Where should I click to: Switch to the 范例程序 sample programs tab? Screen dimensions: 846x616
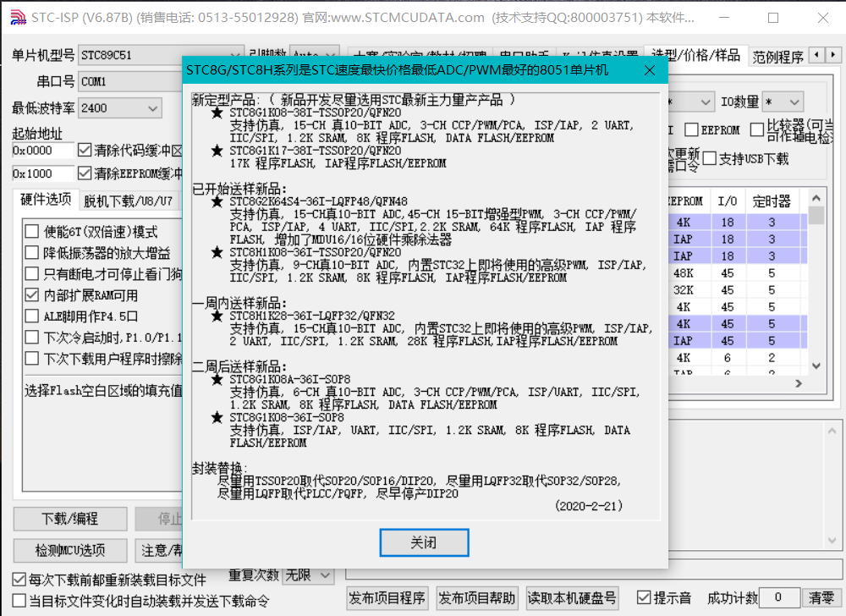tap(776, 56)
